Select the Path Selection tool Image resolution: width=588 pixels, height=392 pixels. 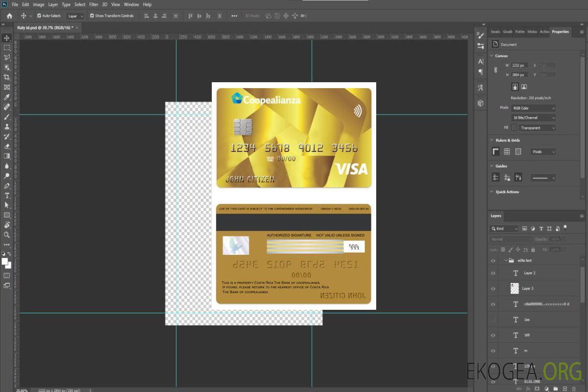(7, 205)
